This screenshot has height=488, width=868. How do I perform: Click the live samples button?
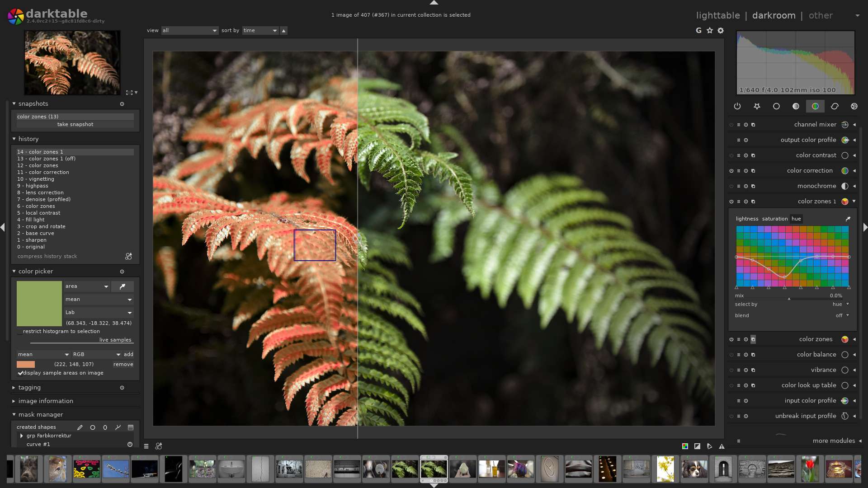[x=116, y=340]
